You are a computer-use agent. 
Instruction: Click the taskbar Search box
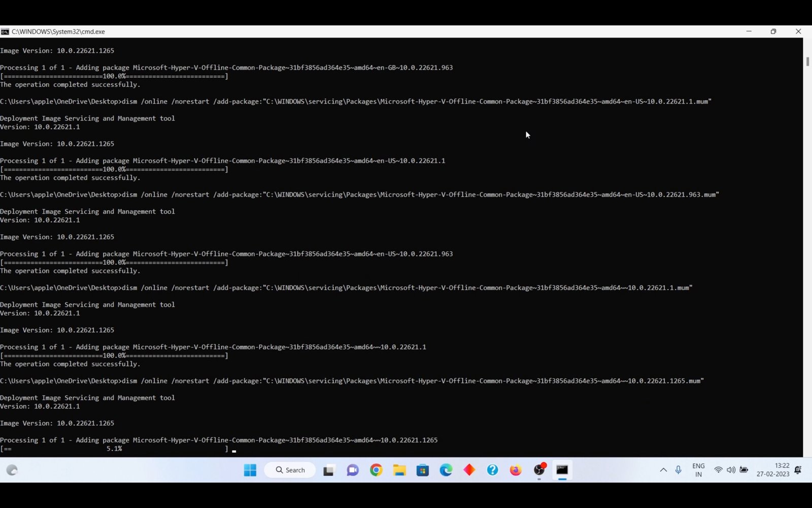pos(290,470)
